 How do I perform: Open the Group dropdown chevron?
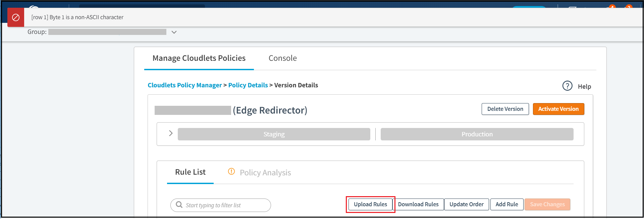[x=174, y=32]
